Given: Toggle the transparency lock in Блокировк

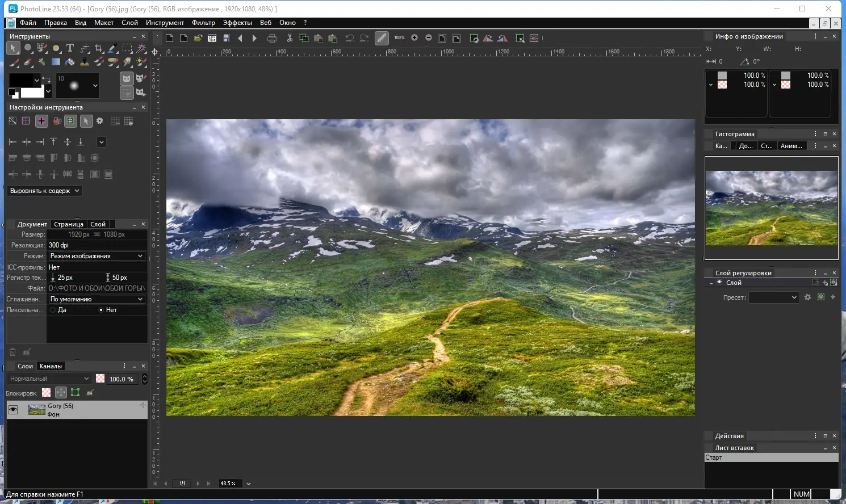Looking at the screenshot, I should [x=47, y=392].
